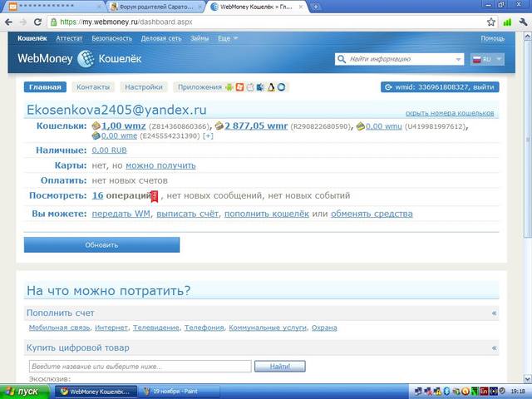The height and width of the screenshot is (399, 532).
Task: Bookmark page with the star icon
Action: click(x=491, y=22)
